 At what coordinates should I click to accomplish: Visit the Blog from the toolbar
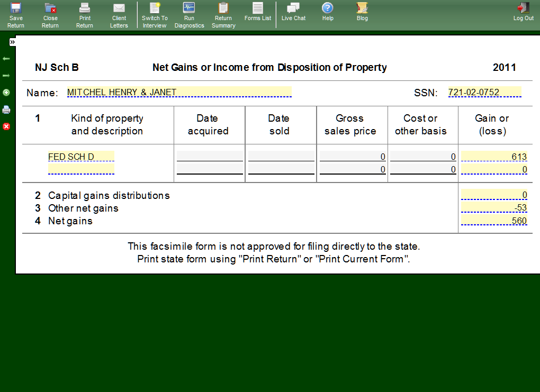tap(362, 12)
